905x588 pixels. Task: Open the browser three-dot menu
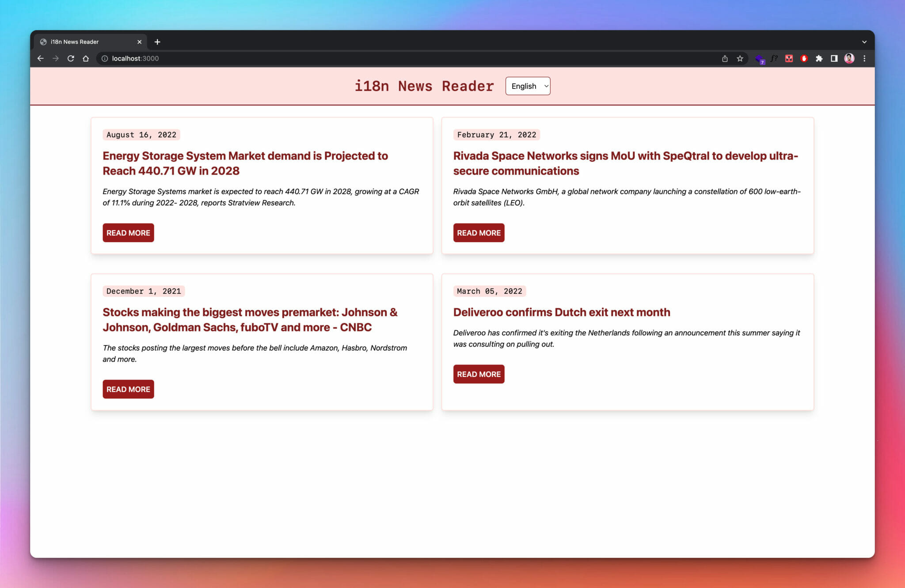tap(864, 58)
